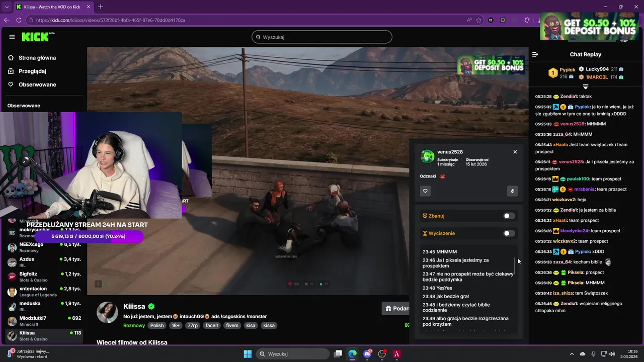
Task: Focus the Kick Wyszukaj search field
Action: 322,37
